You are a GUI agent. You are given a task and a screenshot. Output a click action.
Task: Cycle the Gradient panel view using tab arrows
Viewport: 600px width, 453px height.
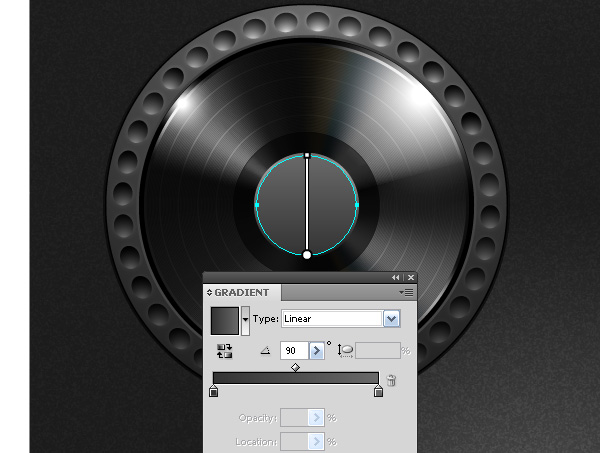click(209, 293)
